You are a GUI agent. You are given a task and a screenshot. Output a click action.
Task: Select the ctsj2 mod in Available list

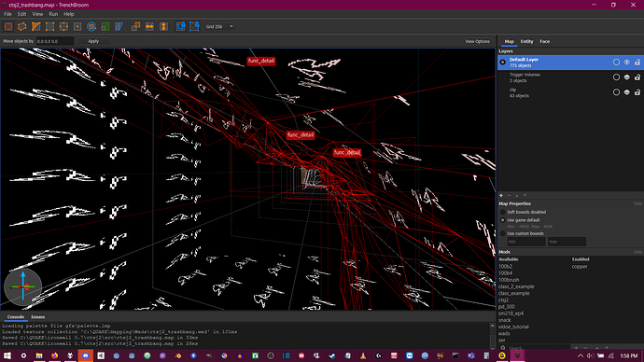pos(504,300)
